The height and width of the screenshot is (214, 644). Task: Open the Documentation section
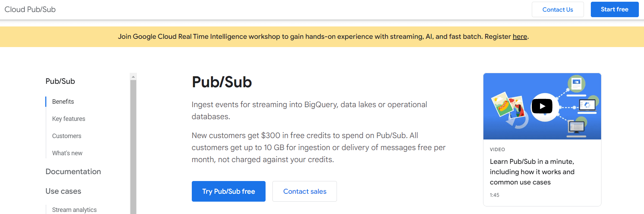[x=73, y=171]
